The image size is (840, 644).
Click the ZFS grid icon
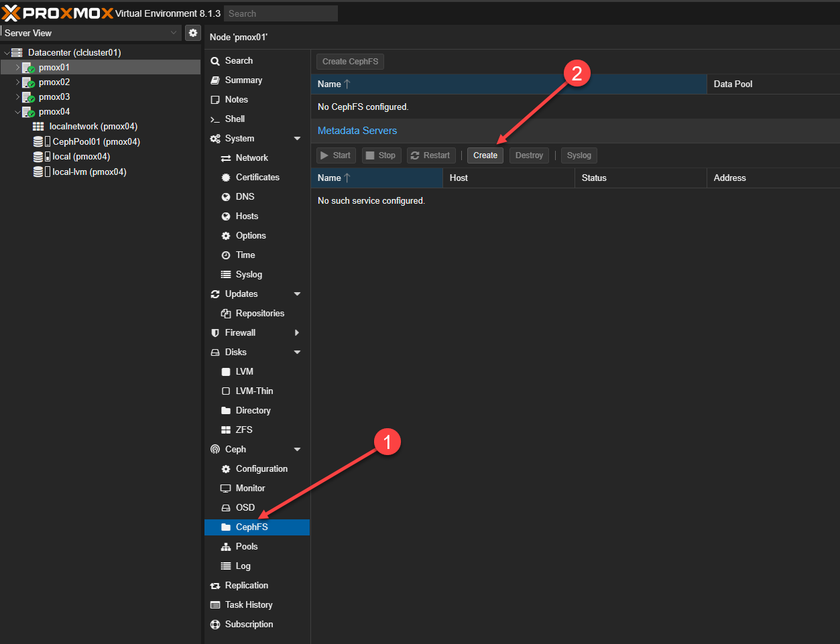pyautogui.click(x=226, y=430)
